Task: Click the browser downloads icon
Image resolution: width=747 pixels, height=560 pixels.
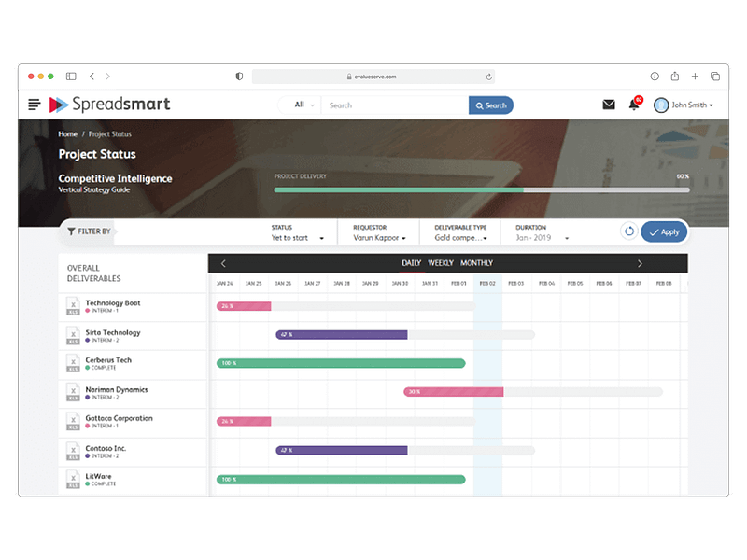Action: [x=654, y=77]
